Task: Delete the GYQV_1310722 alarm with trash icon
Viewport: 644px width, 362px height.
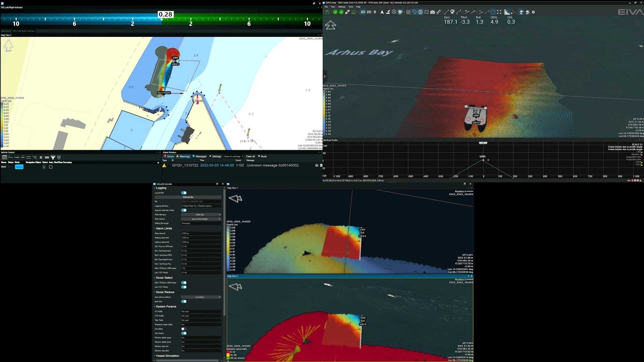Action: 321,165
